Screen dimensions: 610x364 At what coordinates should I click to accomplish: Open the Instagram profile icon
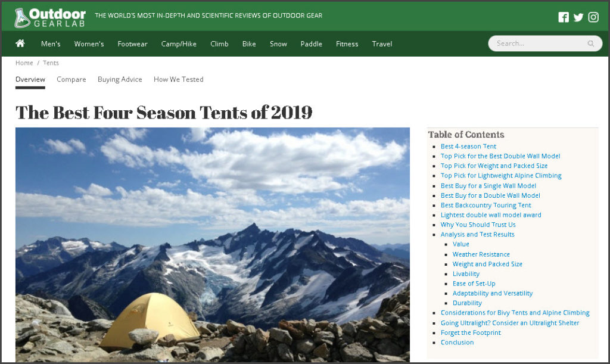pos(593,17)
